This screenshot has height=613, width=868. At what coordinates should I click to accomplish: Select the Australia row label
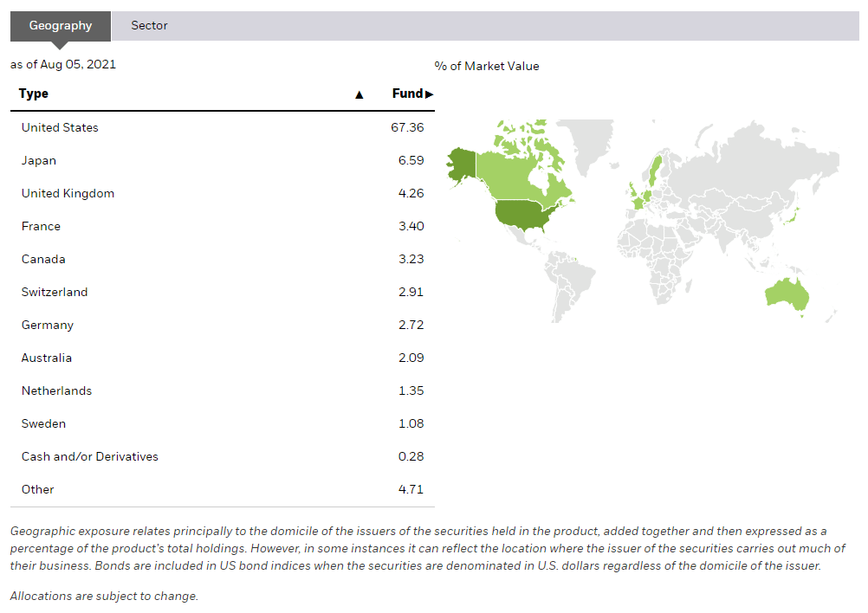pos(47,358)
